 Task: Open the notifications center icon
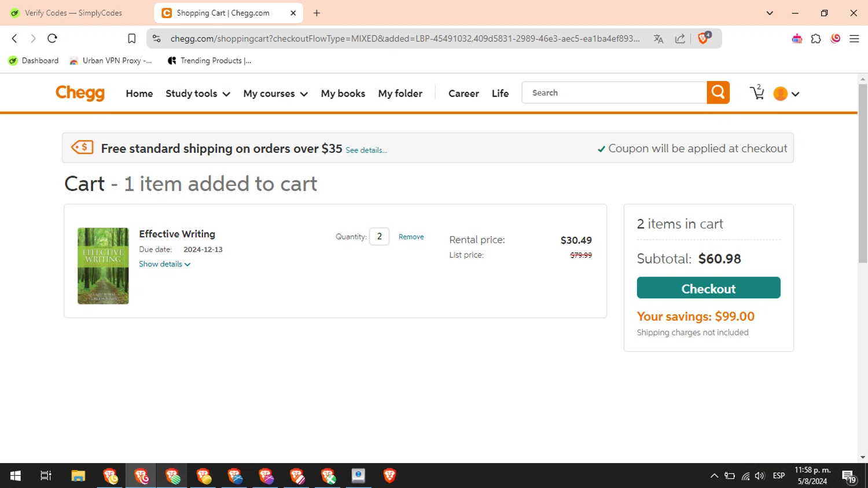tap(849, 476)
